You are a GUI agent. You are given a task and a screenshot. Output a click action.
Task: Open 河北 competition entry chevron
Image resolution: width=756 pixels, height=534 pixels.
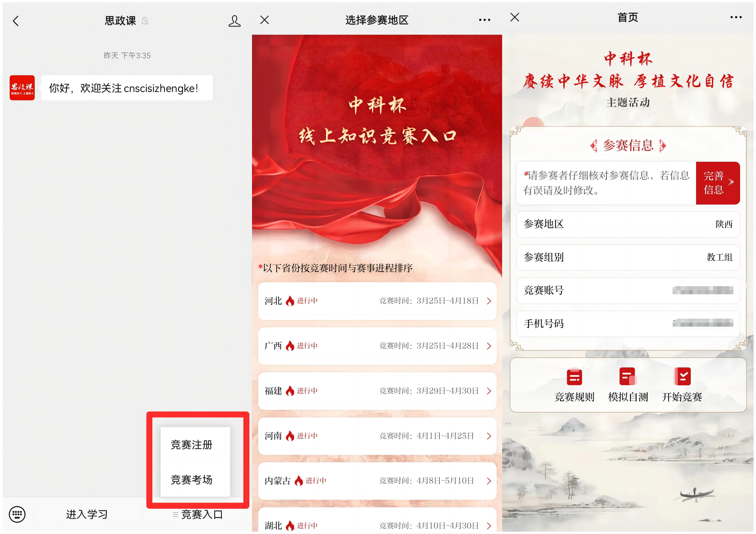489,301
